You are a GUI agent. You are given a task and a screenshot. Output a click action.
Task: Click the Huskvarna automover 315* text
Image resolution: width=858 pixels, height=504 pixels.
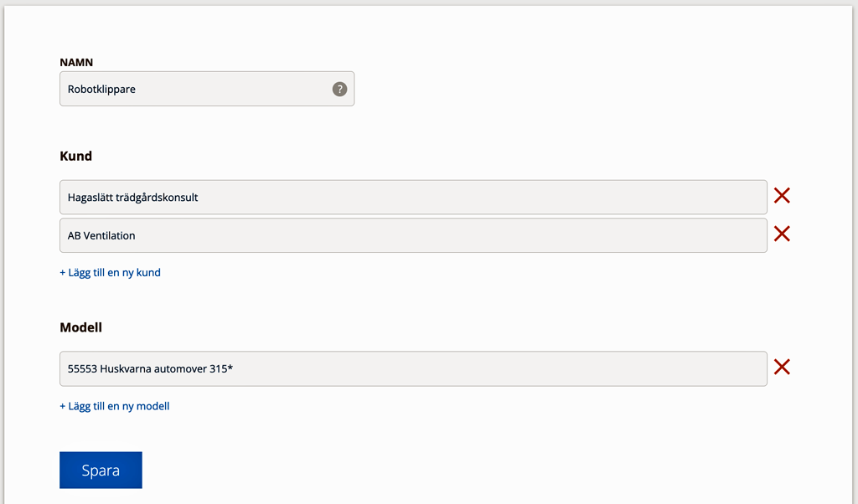tap(167, 368)
